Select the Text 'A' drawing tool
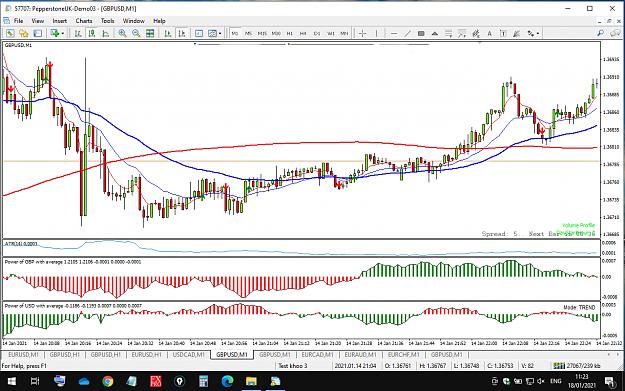Screen dimensions: 625x391 (489, 33)
